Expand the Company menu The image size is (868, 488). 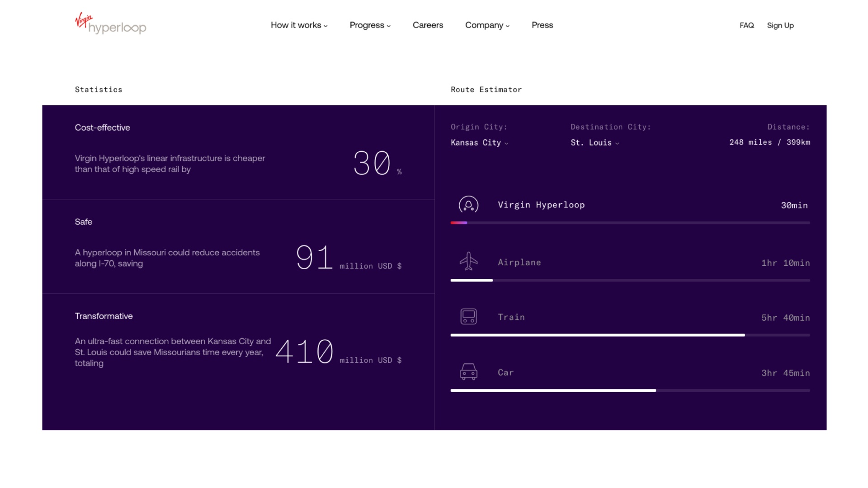[487, 25]
